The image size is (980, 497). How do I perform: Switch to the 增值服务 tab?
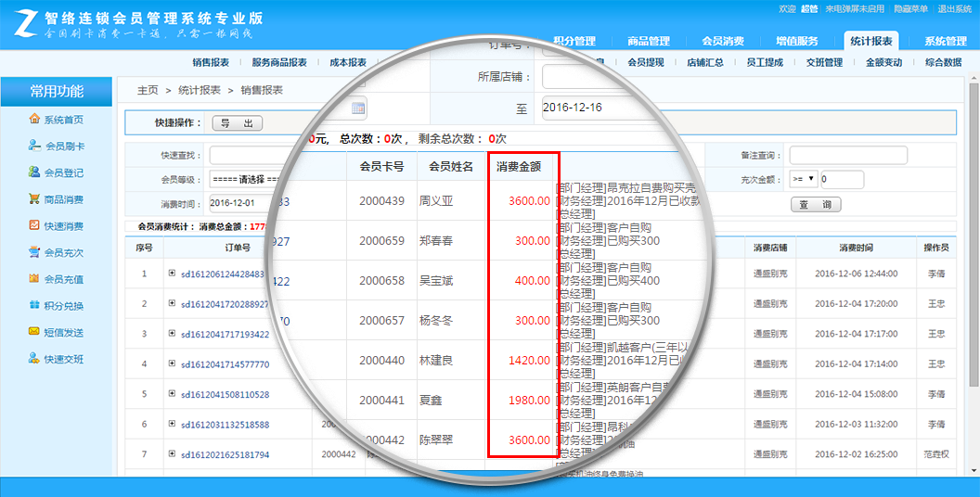click(x=797, y=41)
